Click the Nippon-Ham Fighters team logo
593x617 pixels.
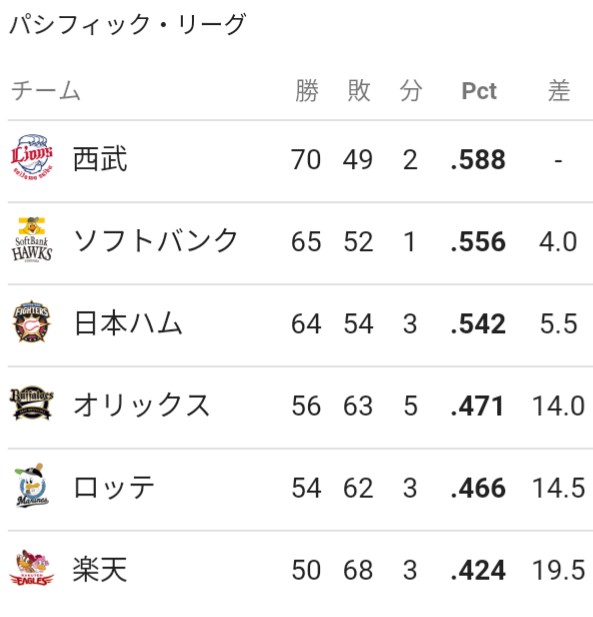click(31, 322)
